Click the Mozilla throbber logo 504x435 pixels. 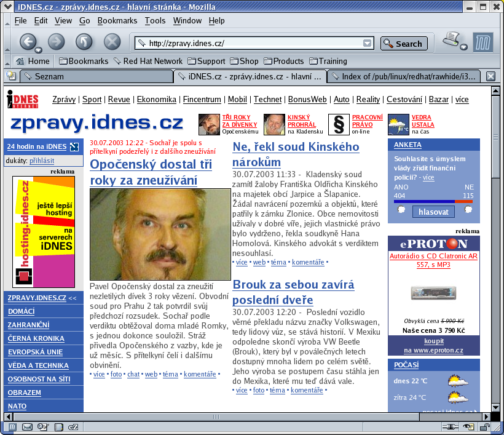[x=482, y=42]
